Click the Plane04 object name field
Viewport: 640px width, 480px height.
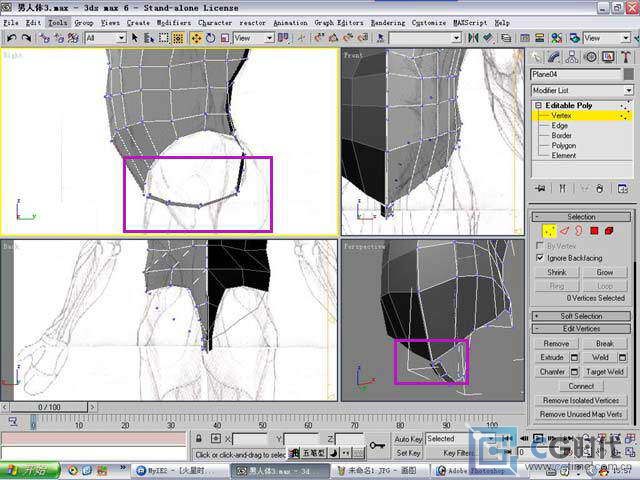(576, 74)
